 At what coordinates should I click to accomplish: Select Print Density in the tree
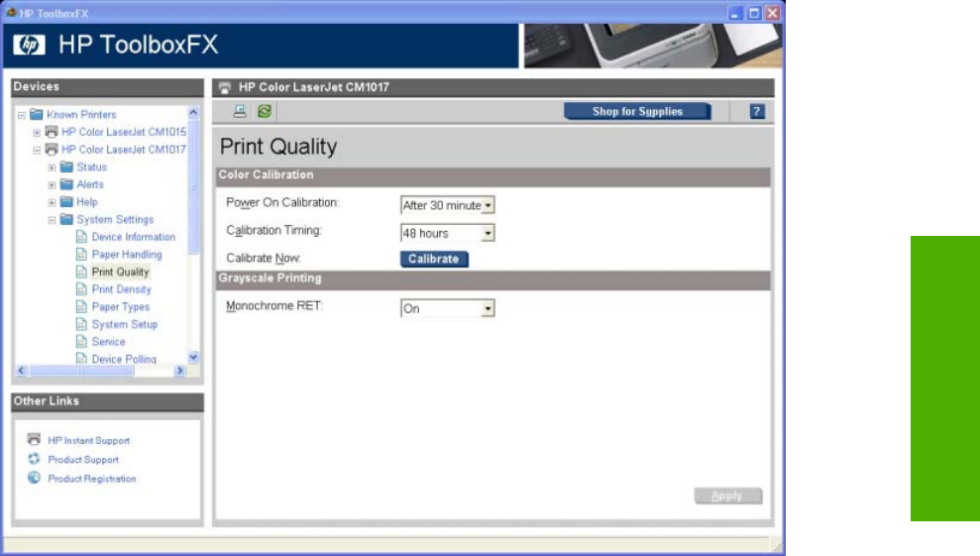coord(121,289)
